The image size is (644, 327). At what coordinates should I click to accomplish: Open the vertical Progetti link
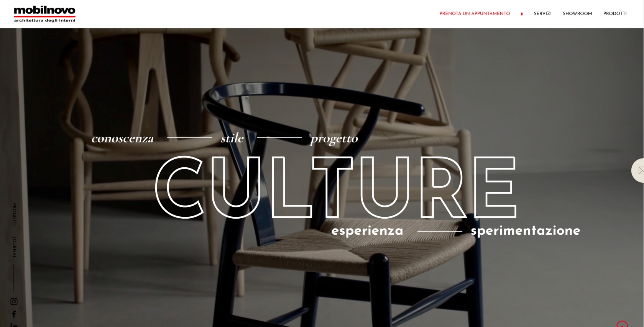14,214
